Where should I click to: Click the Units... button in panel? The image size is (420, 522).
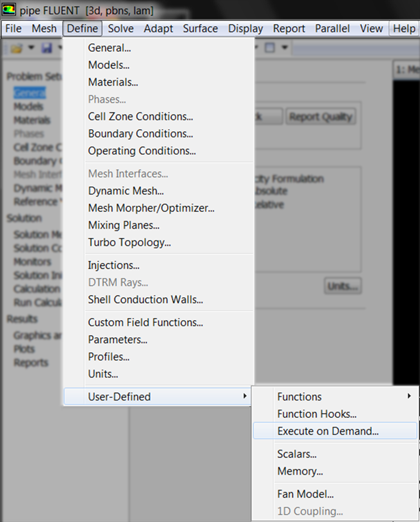pyautogui.click(x=343, y=286)
